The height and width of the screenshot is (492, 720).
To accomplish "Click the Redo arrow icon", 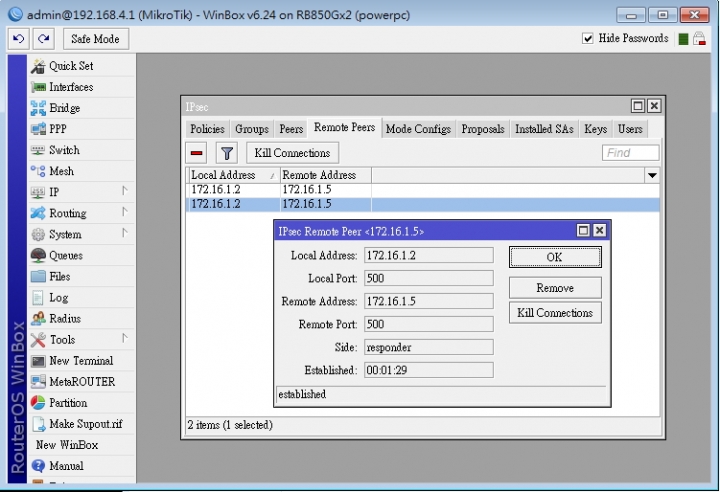I will [x=44, y=39].
